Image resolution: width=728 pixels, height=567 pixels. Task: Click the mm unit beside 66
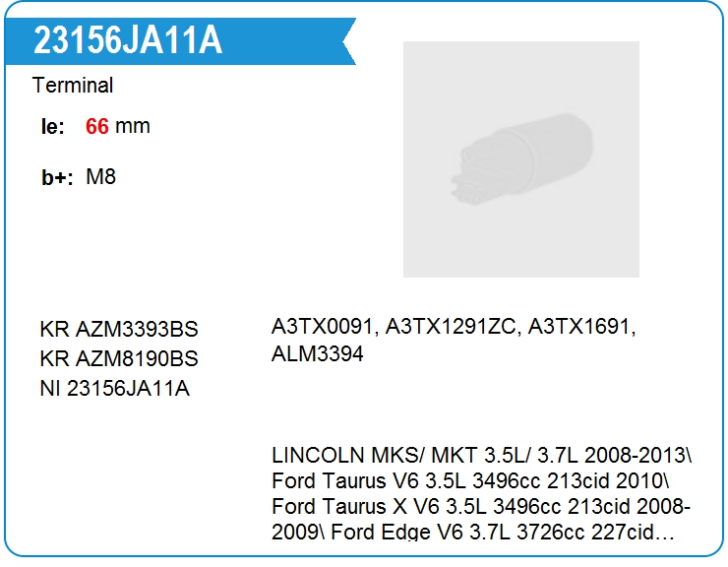[x=133, y=127]
